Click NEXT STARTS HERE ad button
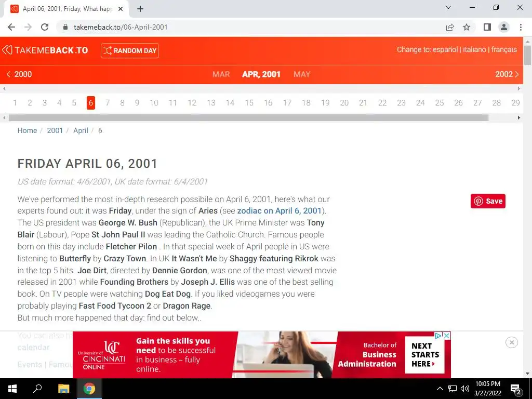The height and width of the screenshot is (399, 532). point(425,355)
